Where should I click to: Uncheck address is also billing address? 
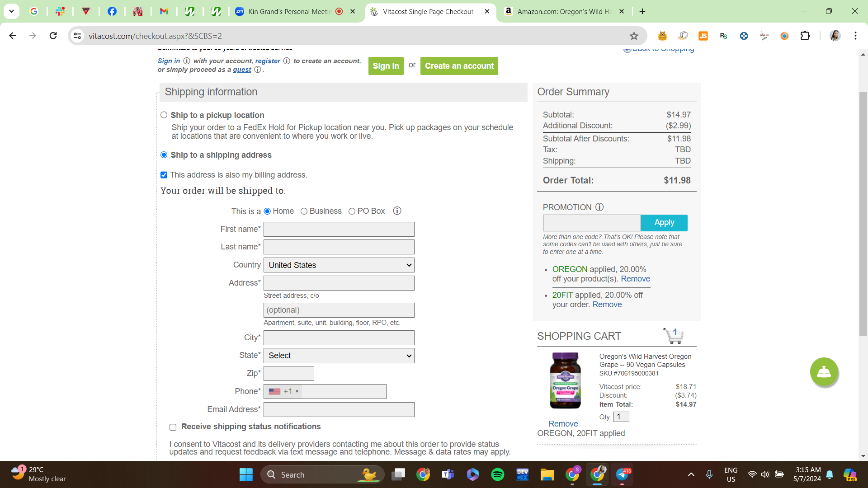[164, 175]
